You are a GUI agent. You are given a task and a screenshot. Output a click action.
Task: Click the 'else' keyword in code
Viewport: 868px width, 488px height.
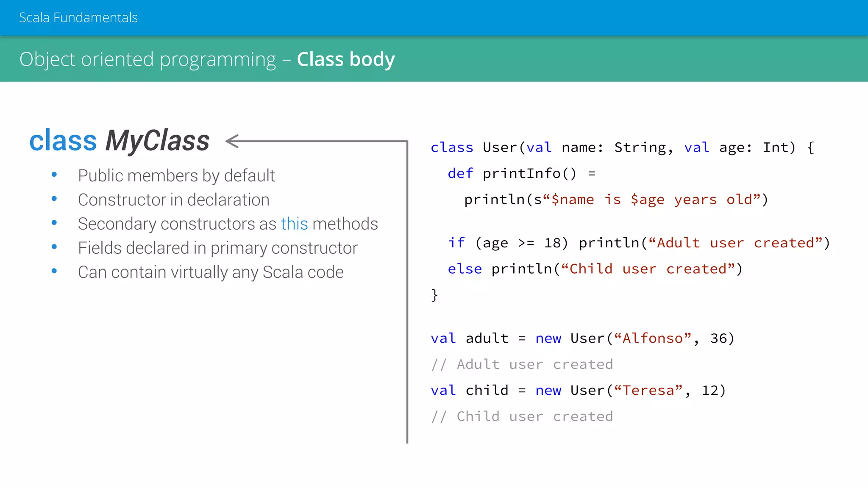pyautogui.click(x=465, y=269)
